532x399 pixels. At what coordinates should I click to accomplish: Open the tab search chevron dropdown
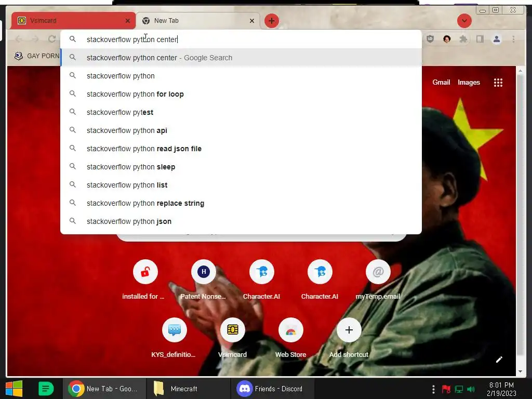[x=464, y=21]
